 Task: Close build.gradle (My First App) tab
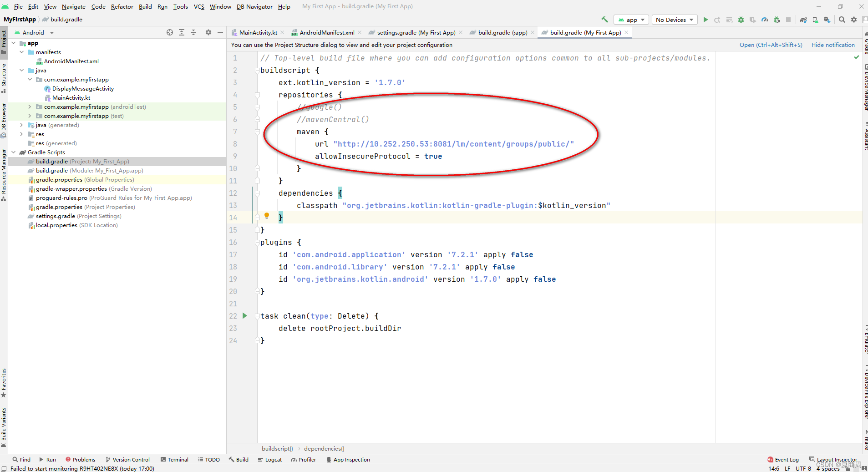tap(626, 32)
